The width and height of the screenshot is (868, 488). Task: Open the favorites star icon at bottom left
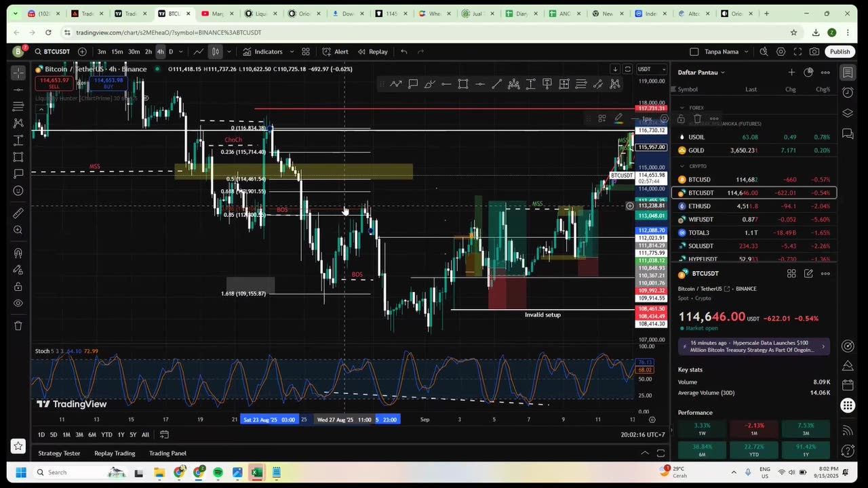coord(18,446)
